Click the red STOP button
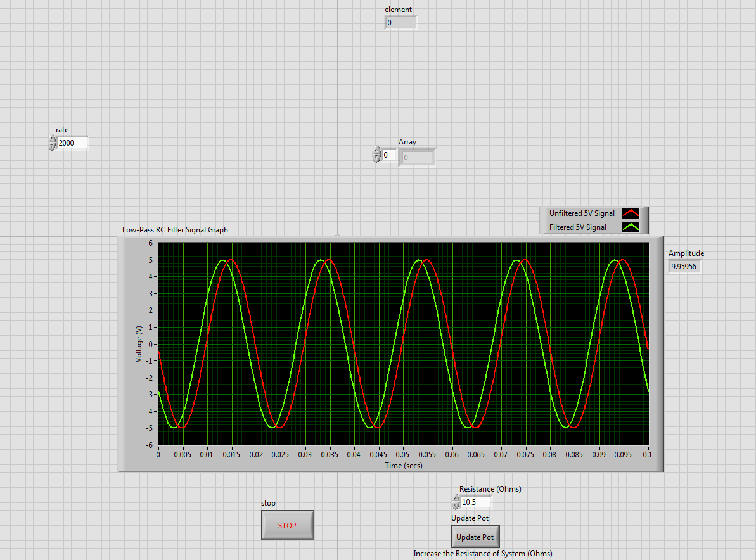Image resolution: width=756 pixels, height=560 pixels. tap(287, 525)
